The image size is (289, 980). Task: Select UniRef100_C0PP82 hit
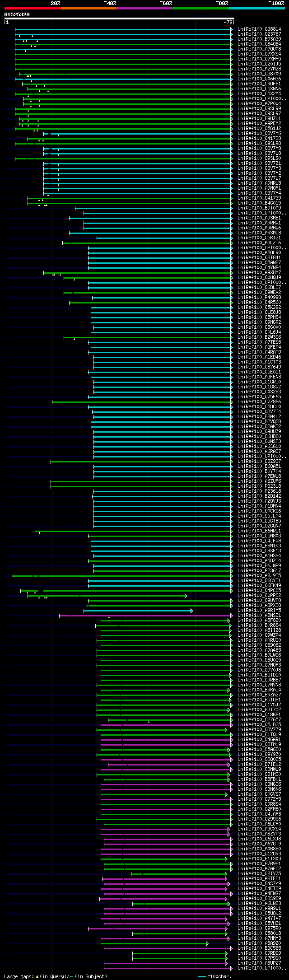click(x=259, y=596)
